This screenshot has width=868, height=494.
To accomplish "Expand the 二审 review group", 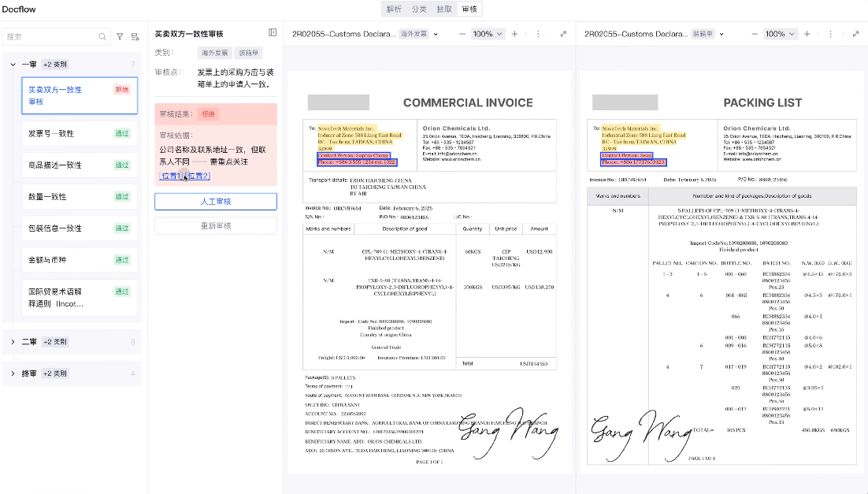I will coord(13,342).
